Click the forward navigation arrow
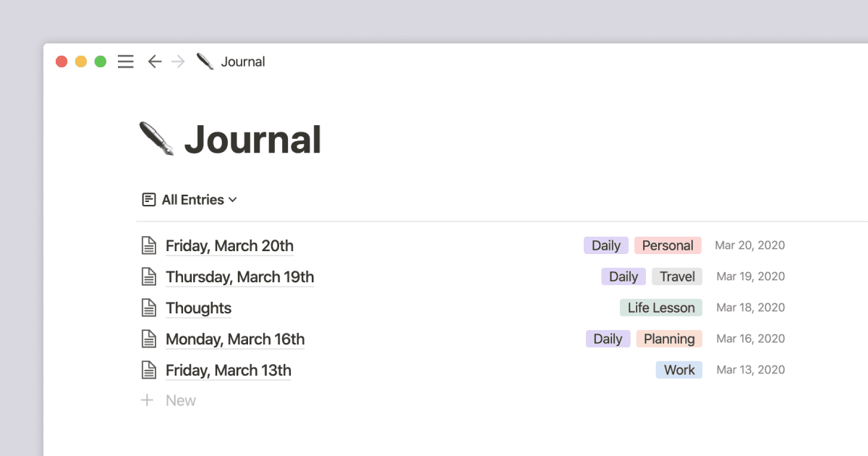868x456 pixels. 177,62
